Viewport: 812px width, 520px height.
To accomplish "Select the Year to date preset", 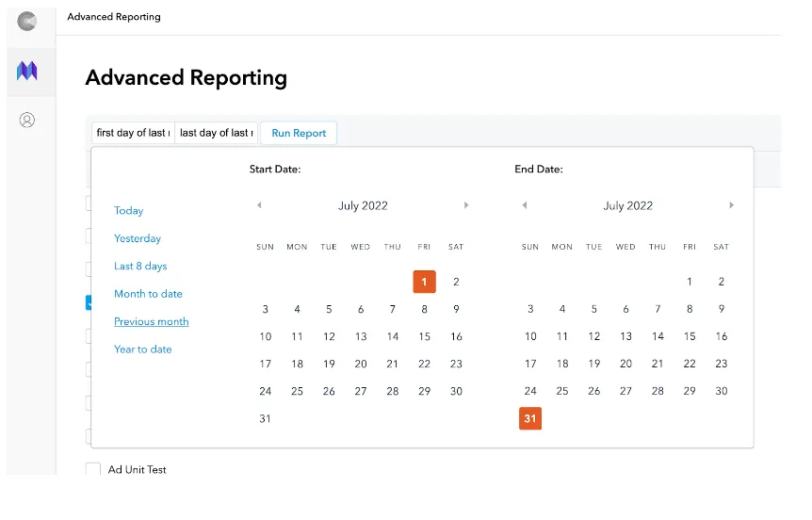I will 142,349.
